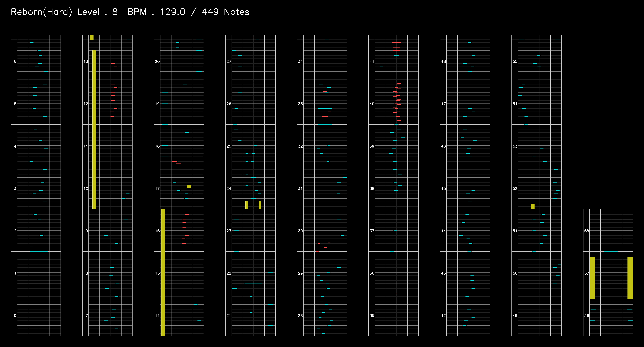Select the long yellow hold note spanning measures 10 to 13
Image resolution: width=644 pixels, height=347 pixels.
(x=94, y=130)
